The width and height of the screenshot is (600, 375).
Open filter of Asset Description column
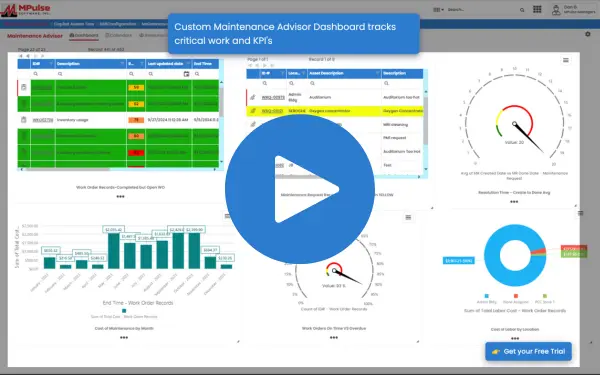tap(377, 73)
